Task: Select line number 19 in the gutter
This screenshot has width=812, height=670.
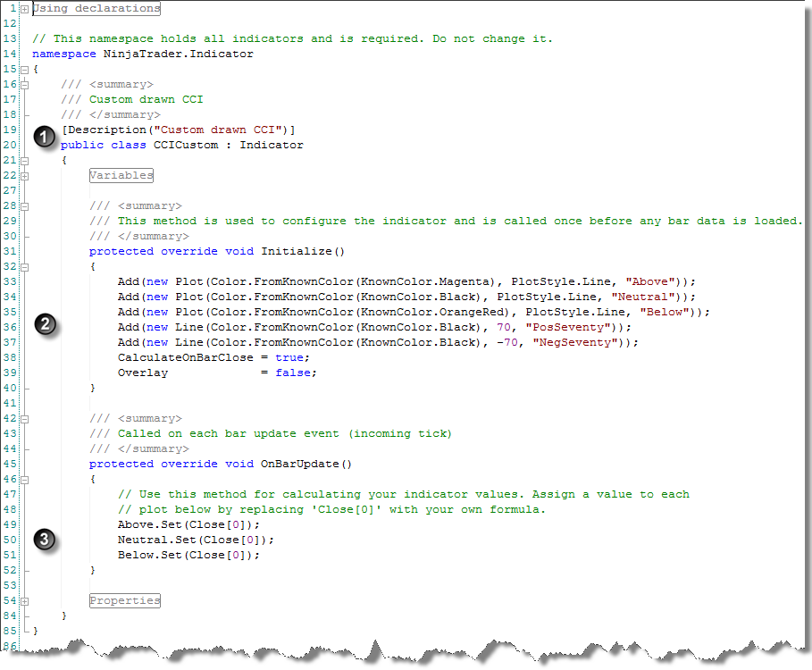Action: point(9,130)
